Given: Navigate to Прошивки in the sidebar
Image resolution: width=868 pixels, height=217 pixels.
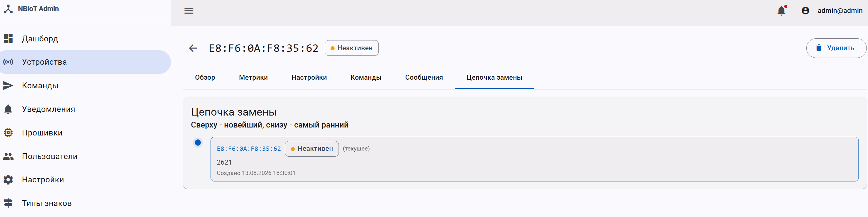Looking at the screenshot, I should (86, 132).
